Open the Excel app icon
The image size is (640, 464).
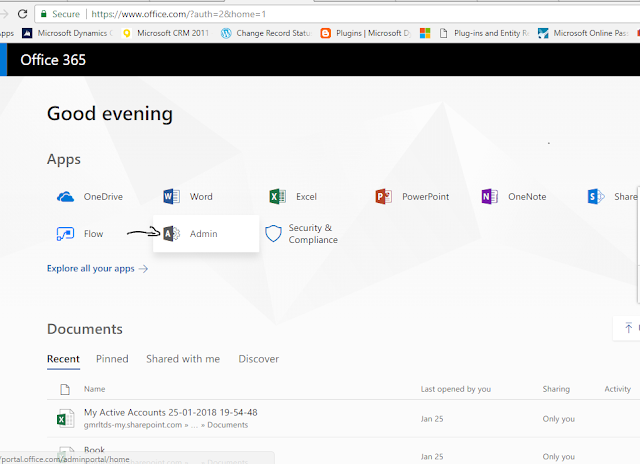(278, 197)
